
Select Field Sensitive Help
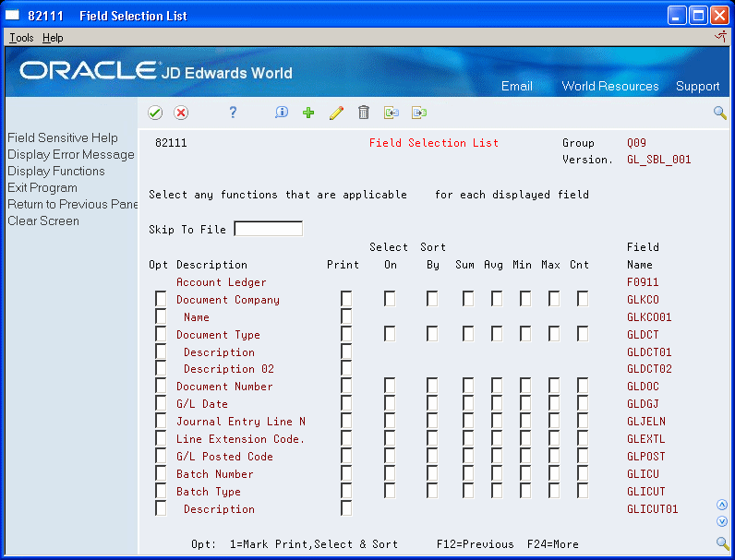63,137
